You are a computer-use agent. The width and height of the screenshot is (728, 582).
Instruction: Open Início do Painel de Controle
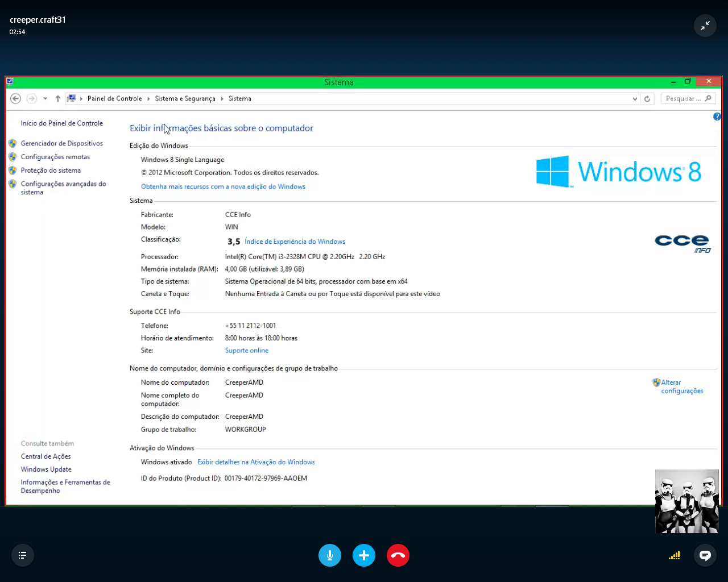tap(62, 123)
